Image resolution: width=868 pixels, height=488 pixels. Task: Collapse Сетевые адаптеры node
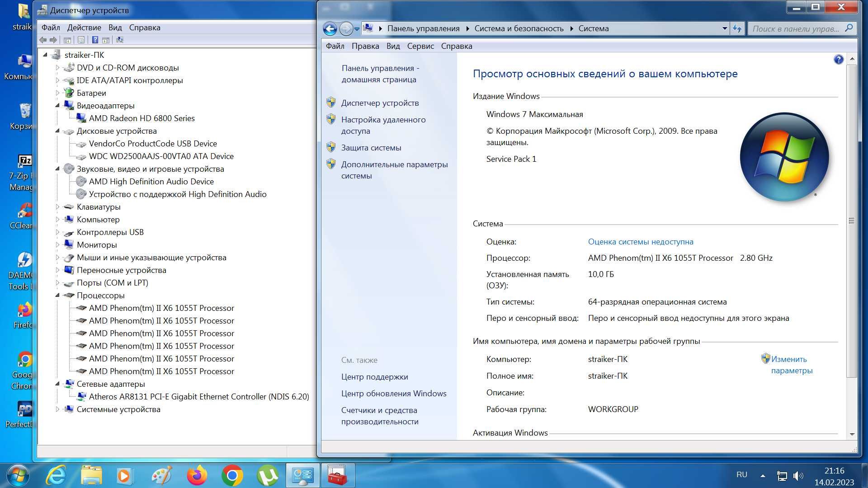pos(57,384)
